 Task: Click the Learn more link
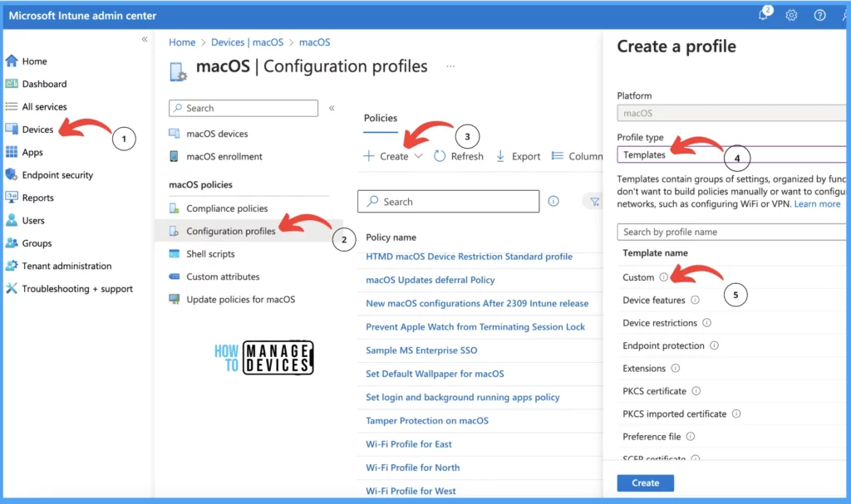[x=817, y=204]
